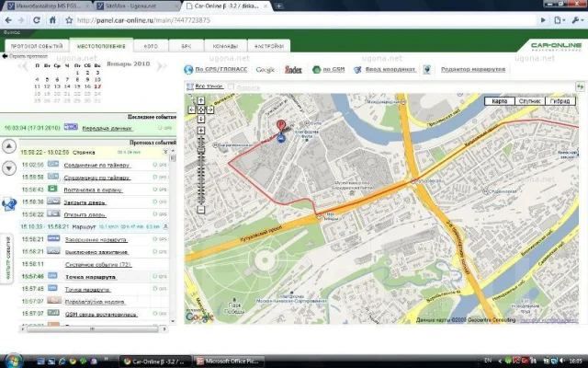The height and width of the screenshot is (368, 588).
Task: Select the Yandex map provider
Action: coord(293,70)
